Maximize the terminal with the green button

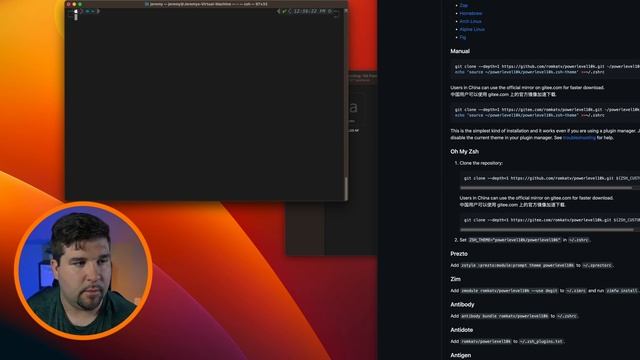(x=80, y=4)
